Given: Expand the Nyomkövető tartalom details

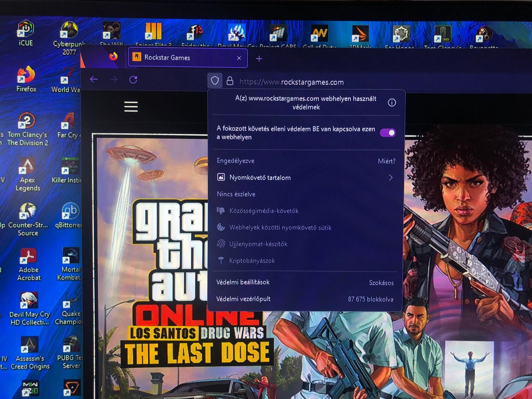Looking at the screenshot, I should click(305, 177).
